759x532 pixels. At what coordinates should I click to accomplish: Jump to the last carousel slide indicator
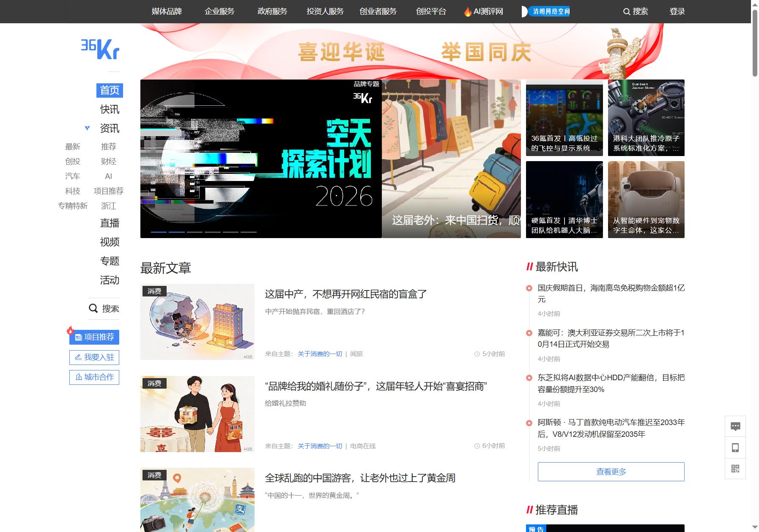[x=249, y=232]
